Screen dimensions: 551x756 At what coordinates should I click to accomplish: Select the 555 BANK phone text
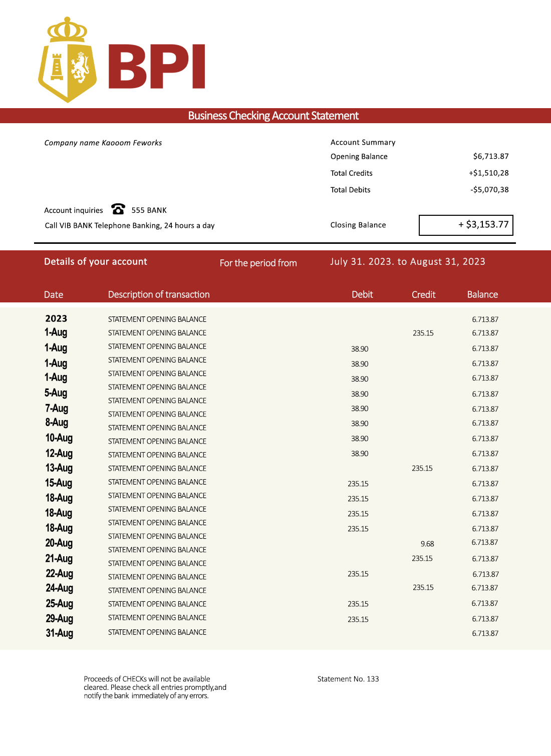click(x=149, y=210)
